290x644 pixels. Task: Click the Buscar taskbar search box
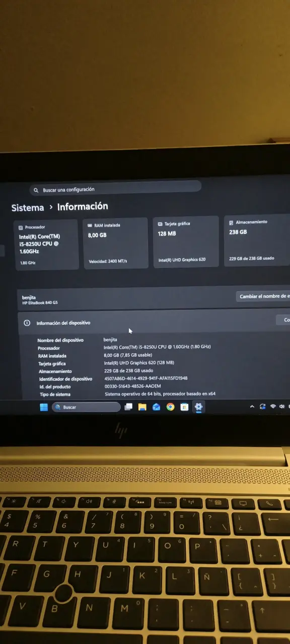tap(86, 407)
